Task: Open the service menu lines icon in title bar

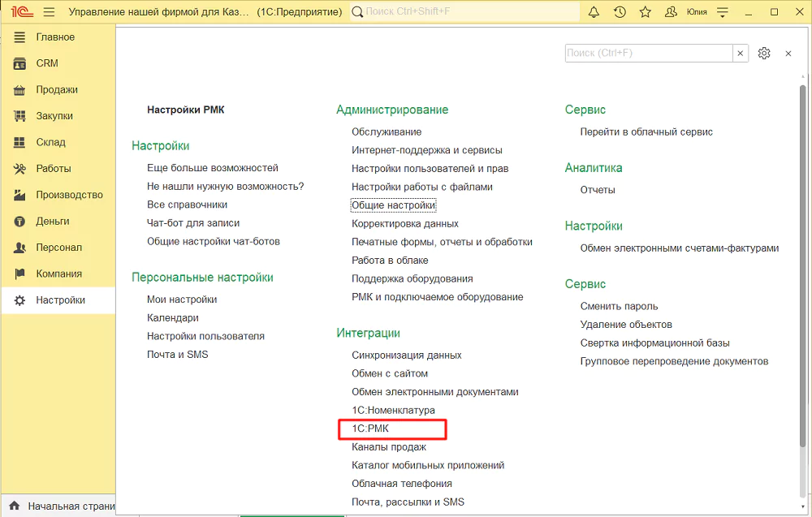Action: click(x=723, y=12)
